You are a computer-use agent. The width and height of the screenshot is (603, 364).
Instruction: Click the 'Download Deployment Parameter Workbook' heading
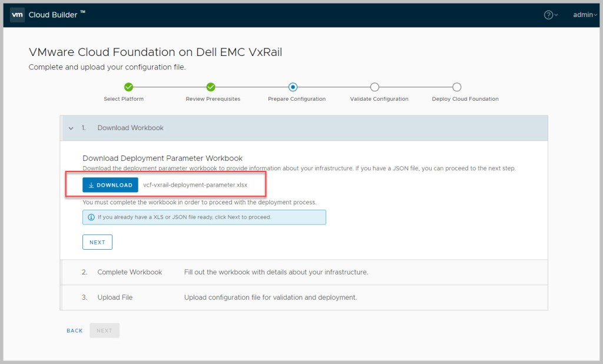click(163, 158)
